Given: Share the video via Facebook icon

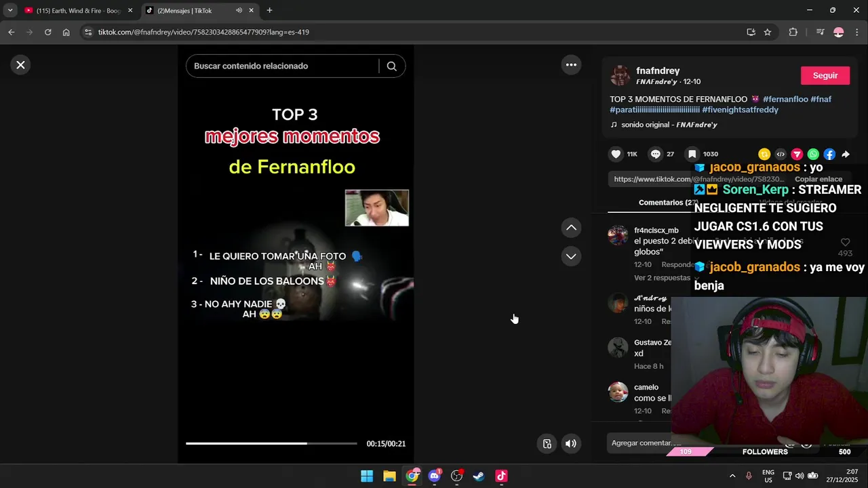Looking at the screenshot, I should pyautogui.click(x=829, y=155).
